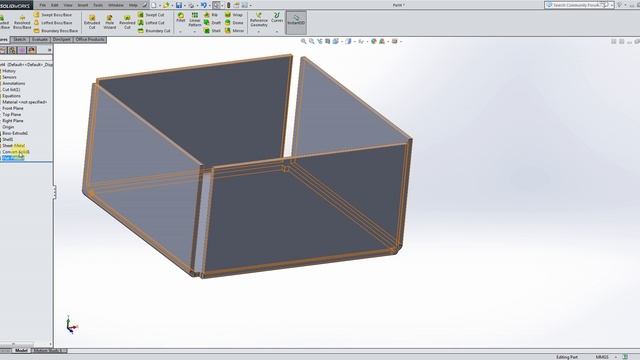Select Revolved Cut tool

click(127, 22)
